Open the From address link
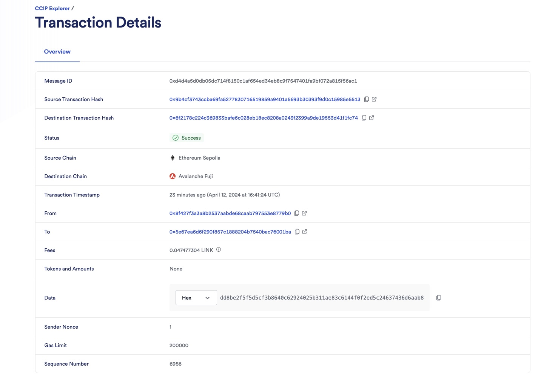The image size is (555, 392). pyautogui.click(x=231, y=213)
